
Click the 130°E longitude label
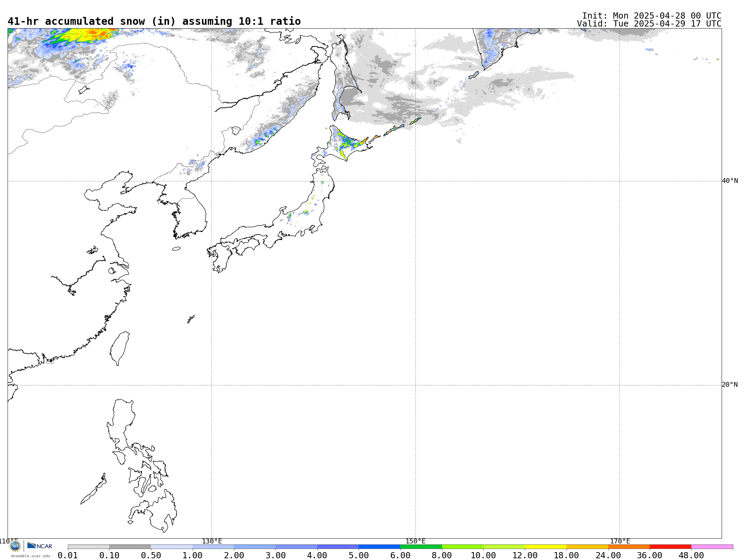[212, 541]
